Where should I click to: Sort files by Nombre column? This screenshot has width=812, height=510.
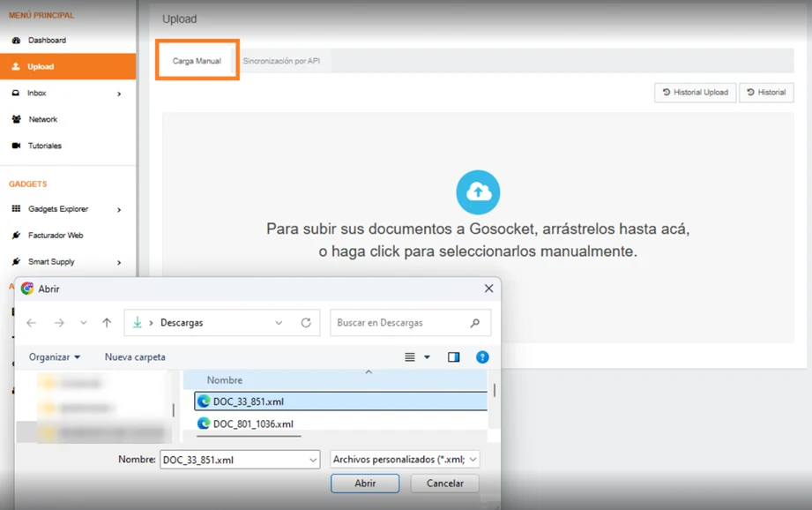tap(225, 380)
